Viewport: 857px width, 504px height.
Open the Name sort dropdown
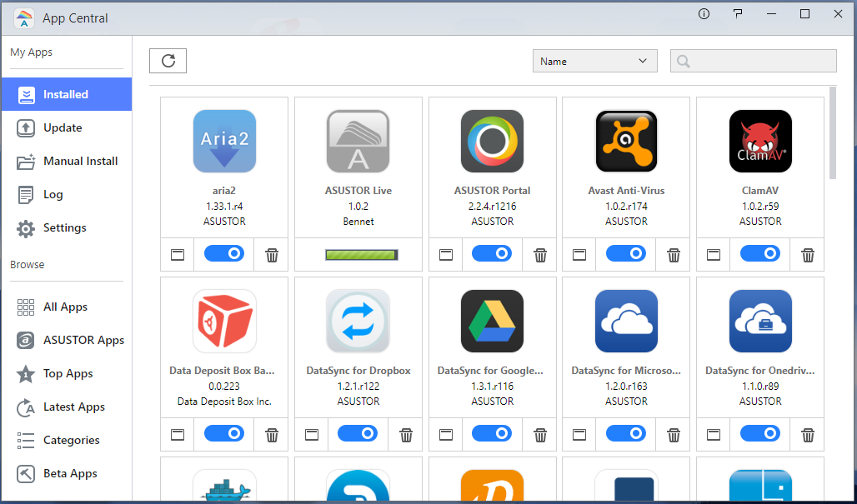594,61
